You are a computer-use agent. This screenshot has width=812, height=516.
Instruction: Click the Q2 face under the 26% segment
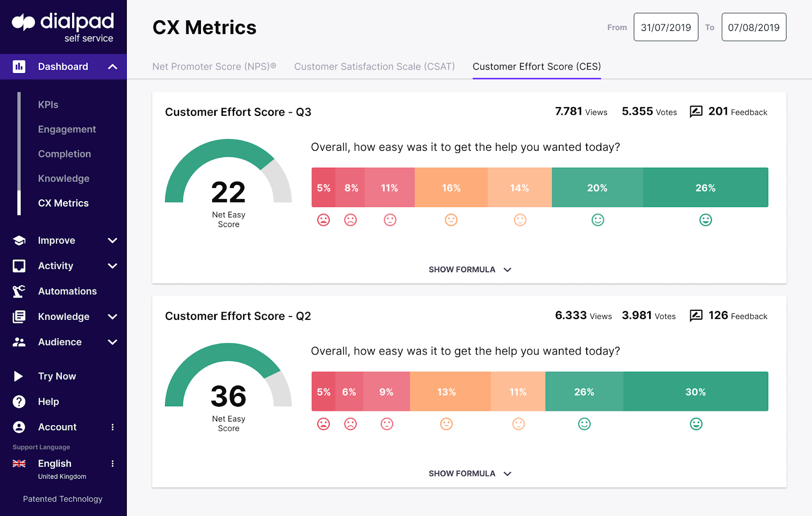tap(585, 424)
